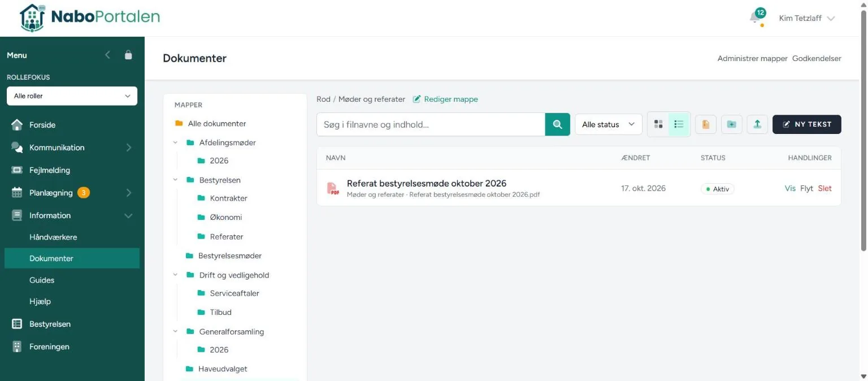Screen dimensions: 868x381
Task: Collapse the sidebar with the Menu arrow
Action: click(x=108, y=55)
